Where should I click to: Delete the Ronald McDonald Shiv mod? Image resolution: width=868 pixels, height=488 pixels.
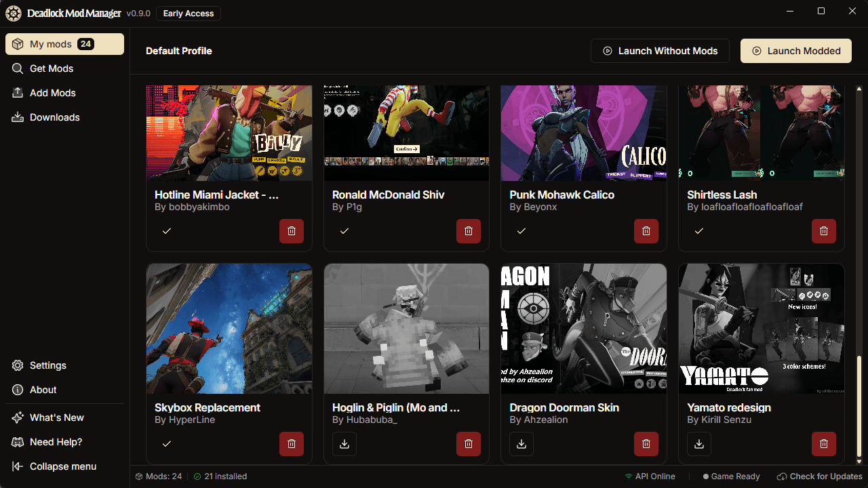click(469, 231)
